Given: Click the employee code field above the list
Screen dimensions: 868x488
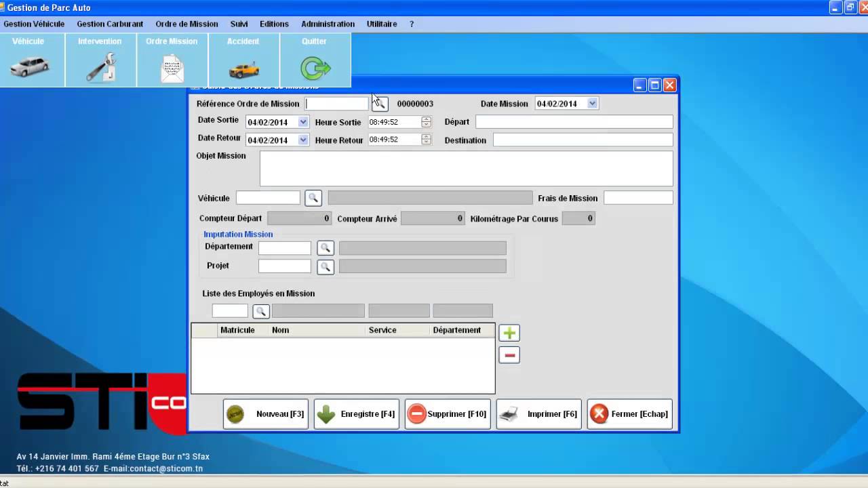Looking at the screenshot, I should 230,311.
